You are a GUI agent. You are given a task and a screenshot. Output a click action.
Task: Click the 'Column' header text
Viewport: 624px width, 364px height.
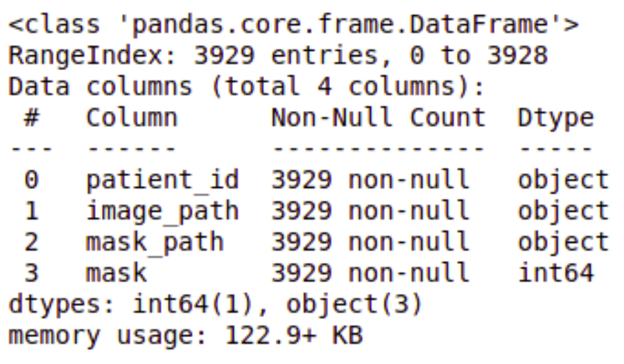click(x=132, y=118)
